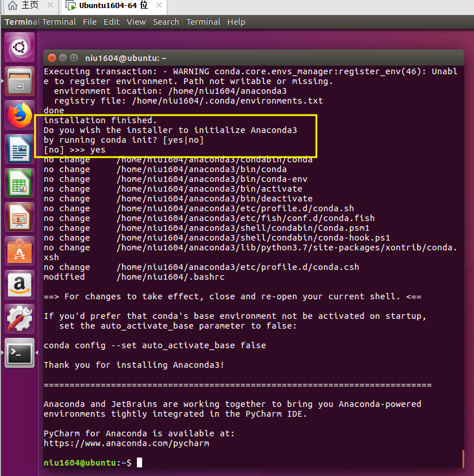Click the https://www.anaconda.com/pycharm URL
Screen dimensions: 474x476
[x=126, y=443]
